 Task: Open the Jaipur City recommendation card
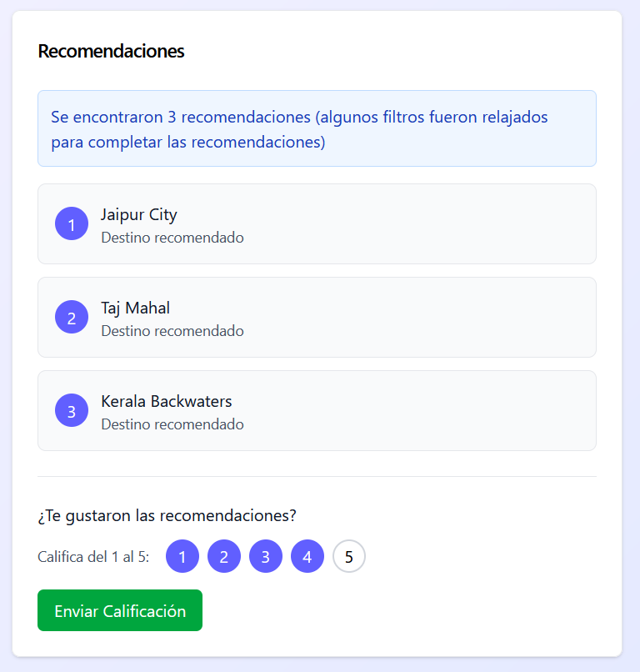point(317,223)
